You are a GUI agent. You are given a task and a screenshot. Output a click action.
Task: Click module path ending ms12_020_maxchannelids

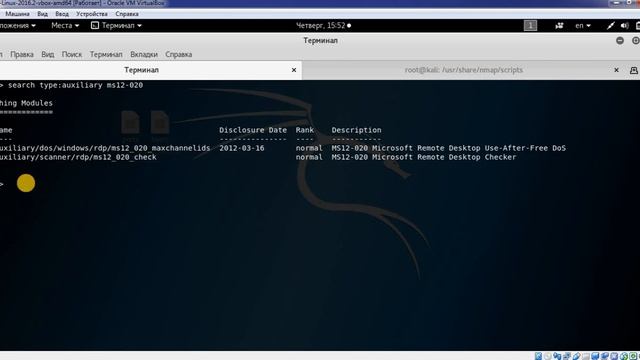[105, 148]
